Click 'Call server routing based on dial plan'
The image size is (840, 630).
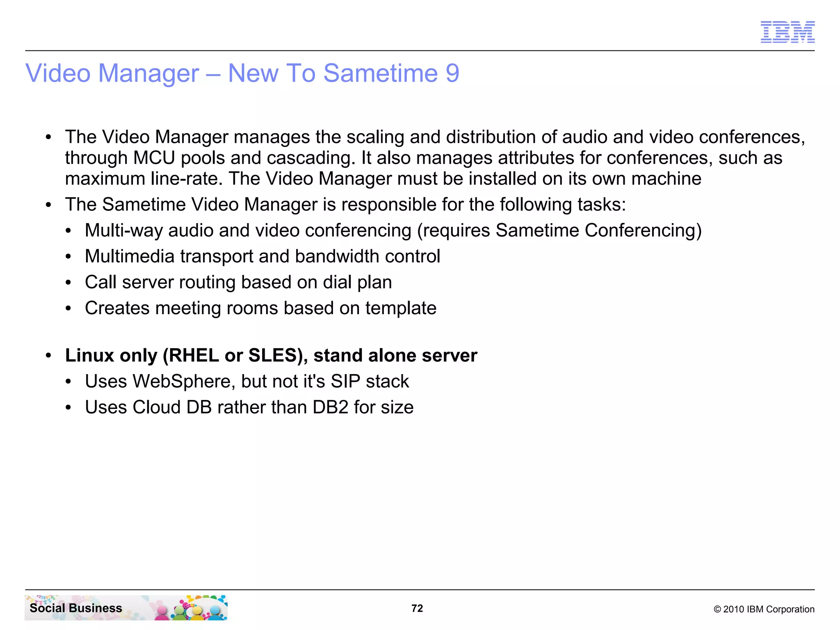238,282
